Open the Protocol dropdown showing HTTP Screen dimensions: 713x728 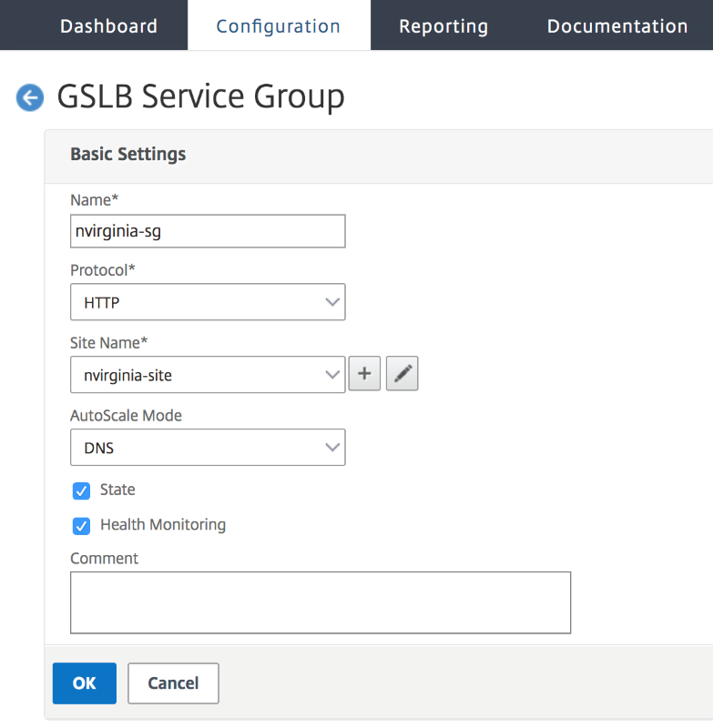pyautogui.click(x=208, y=302)
